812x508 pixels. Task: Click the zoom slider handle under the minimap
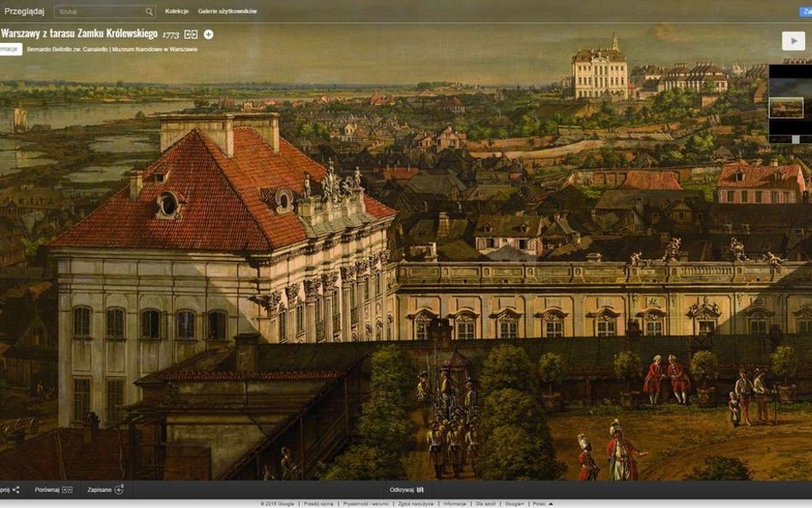[x=796, y=140]
